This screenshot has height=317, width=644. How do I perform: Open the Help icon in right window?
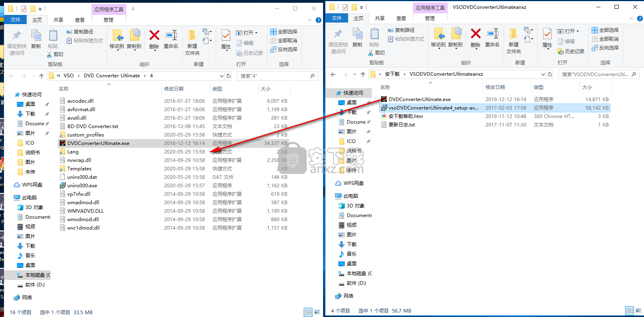click(640, 19)
